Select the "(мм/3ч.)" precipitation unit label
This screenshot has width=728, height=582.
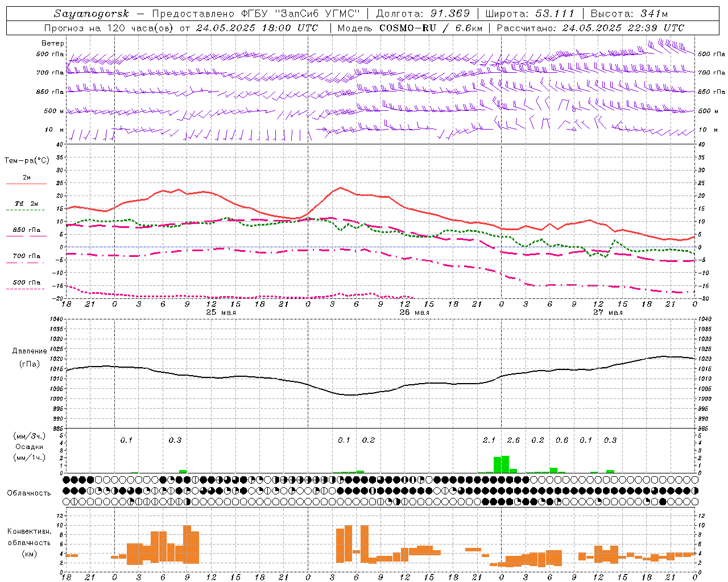point(30,436)
